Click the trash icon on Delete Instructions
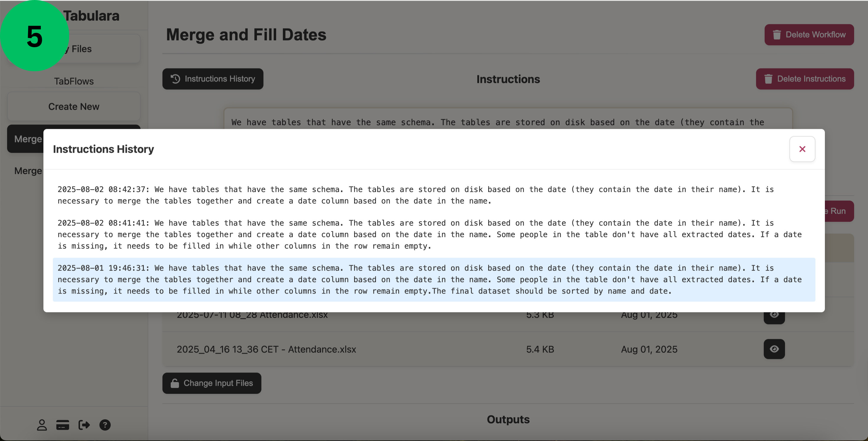This screenshot has height=441, width=868. click(x=768, y=79)
